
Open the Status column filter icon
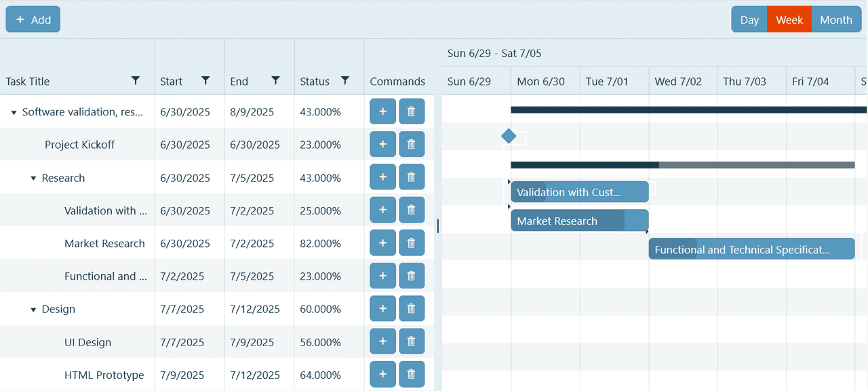tap(345, 81)
